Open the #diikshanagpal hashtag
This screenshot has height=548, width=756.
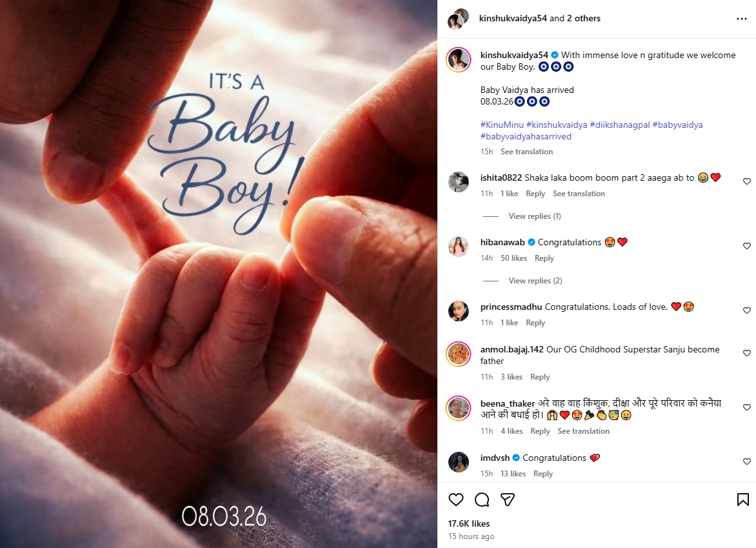pyautogui.click(x=619, y=125)
